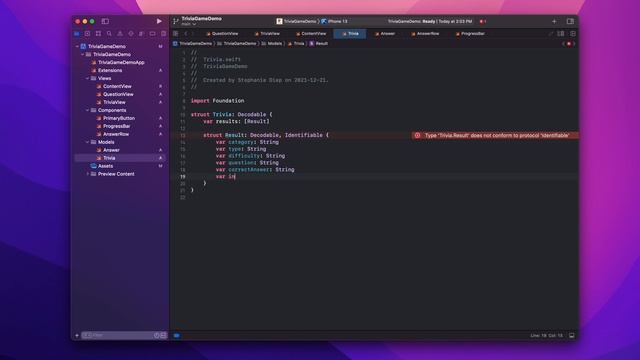Click the jump bar error indicator
This screenshot has height=360, width=640.
coord(569,44)
